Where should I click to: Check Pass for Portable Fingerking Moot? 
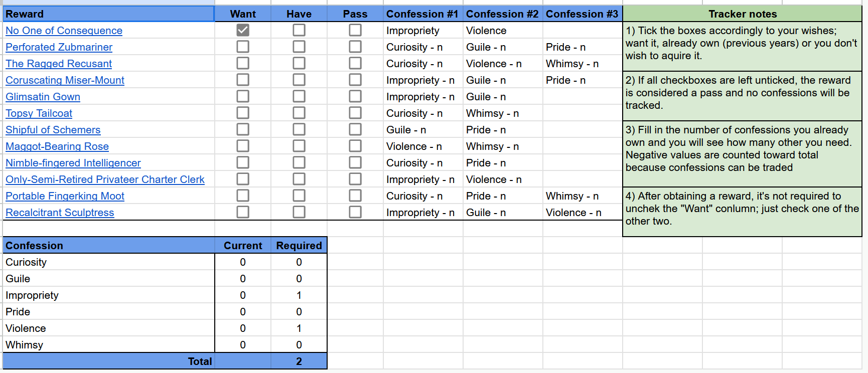click(355, 196)
